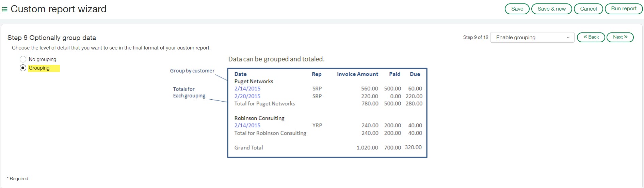The width and height of the screenshot is (644, 188).
Task: Click the 2/20/2015 date in the example
Action: (x=247, y=96)
